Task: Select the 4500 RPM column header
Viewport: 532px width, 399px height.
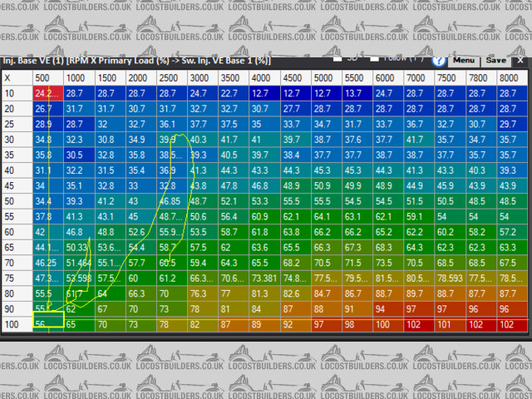Action: (x=295, y=77)
